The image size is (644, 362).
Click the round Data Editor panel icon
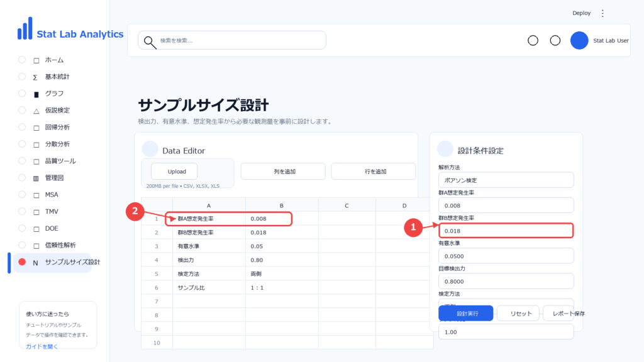click(x=150, y=149)
